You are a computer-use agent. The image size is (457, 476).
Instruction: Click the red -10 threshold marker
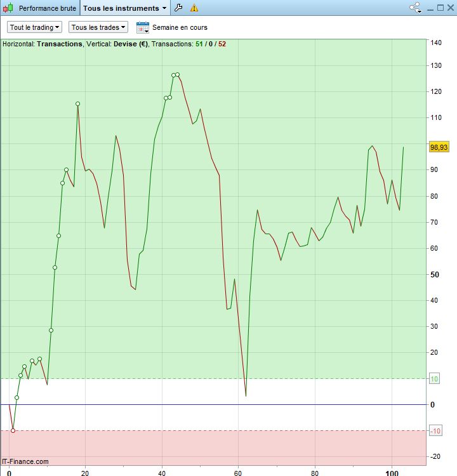[x=435, y=431]
